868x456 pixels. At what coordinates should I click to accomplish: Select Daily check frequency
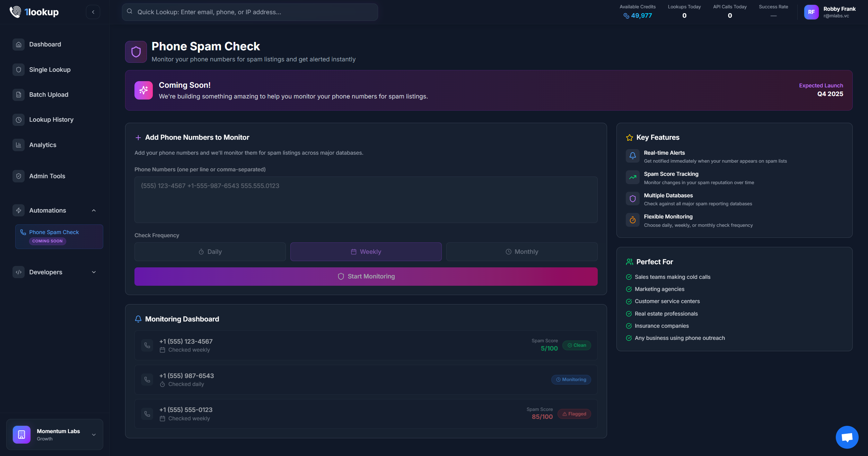(210, 252)
